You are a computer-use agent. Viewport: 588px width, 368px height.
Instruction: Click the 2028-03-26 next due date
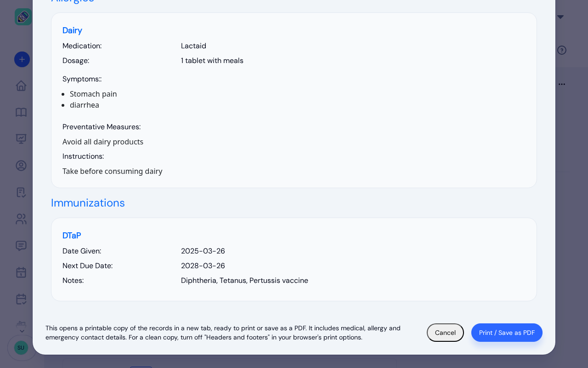pyautogui.click(x=203, y=266)
